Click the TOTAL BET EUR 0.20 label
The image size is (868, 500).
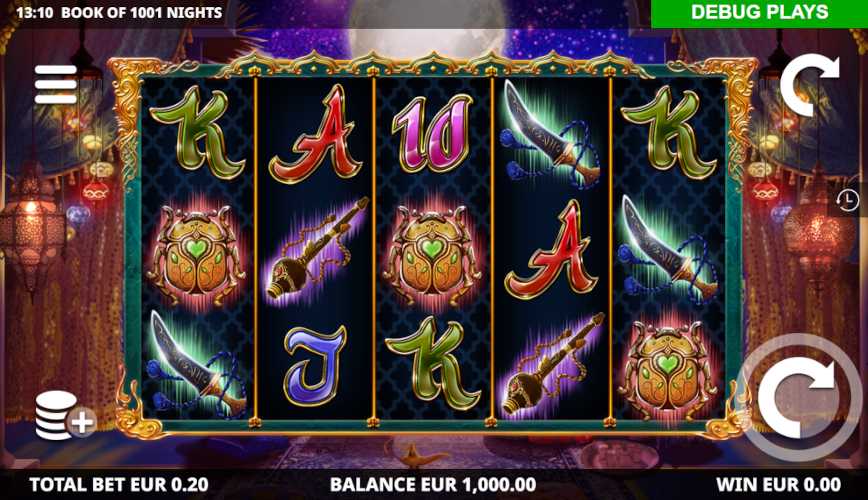tap(119, 485)
